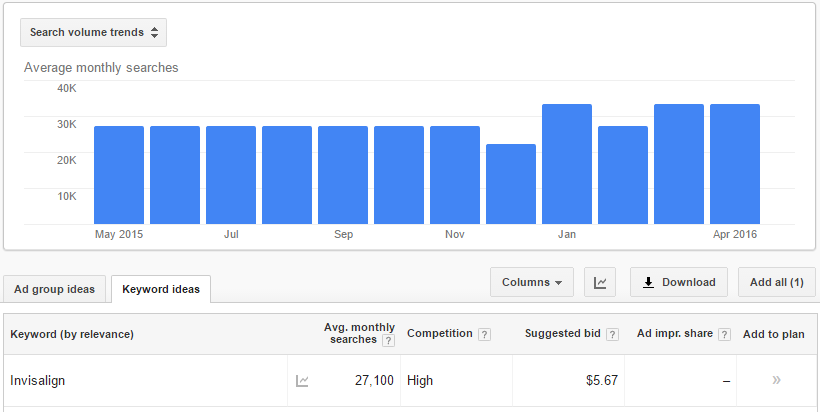The image size is (820, 412).
Task: Click the 40K axis label
Action: [x=67, y=88]
